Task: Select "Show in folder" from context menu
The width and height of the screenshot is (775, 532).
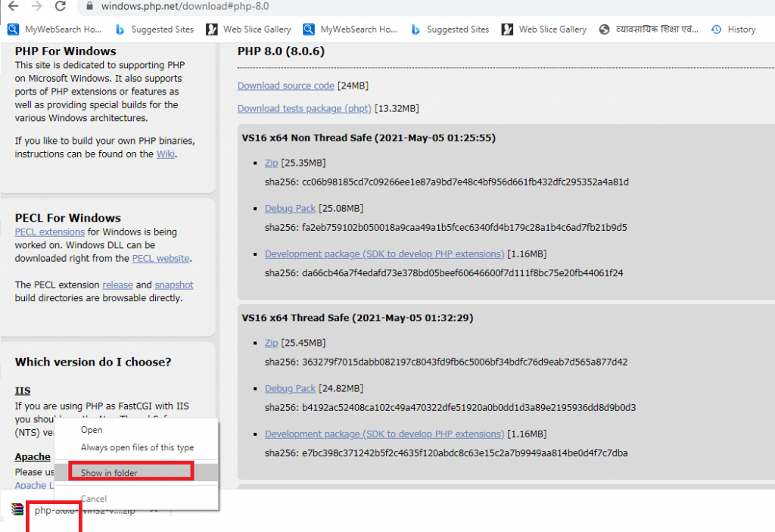Action: (109, 473)
